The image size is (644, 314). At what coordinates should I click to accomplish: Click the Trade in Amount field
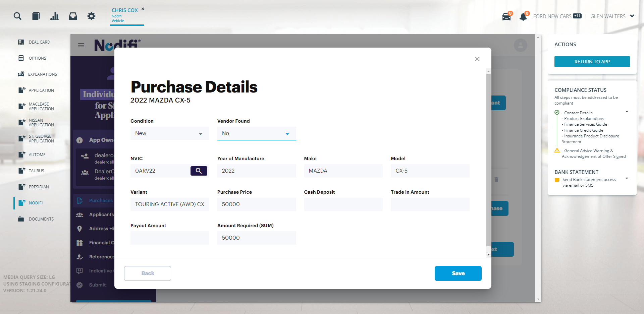430,204
